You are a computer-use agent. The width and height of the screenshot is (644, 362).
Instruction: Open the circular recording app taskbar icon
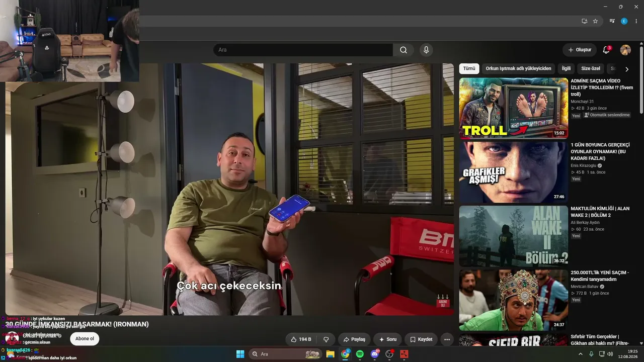[x=389, y=354]
